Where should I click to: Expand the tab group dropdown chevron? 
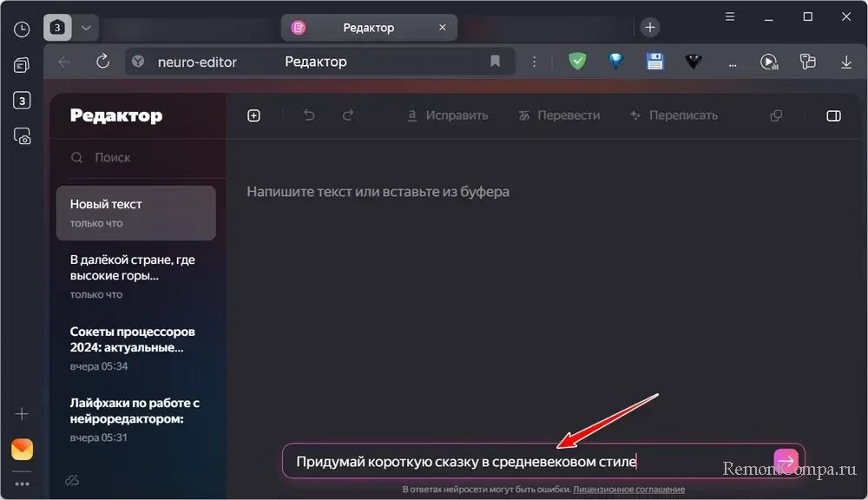click(x=85, y=28)
